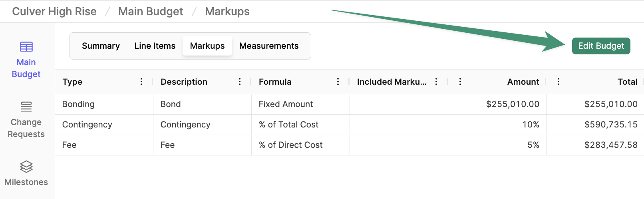Open Amount column three-dot menu
Screen dimensions: 644x199
pyautogui.click(x=460, y=82)
